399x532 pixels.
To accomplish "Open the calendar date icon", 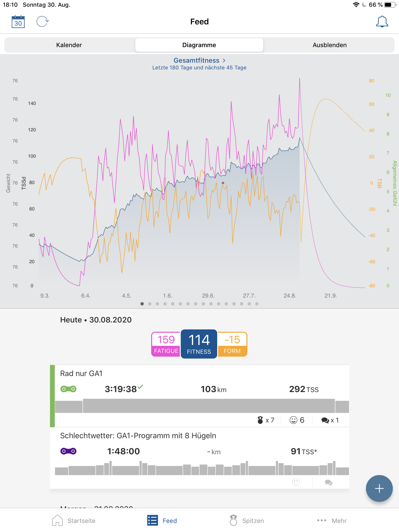I will click(18, 22).
